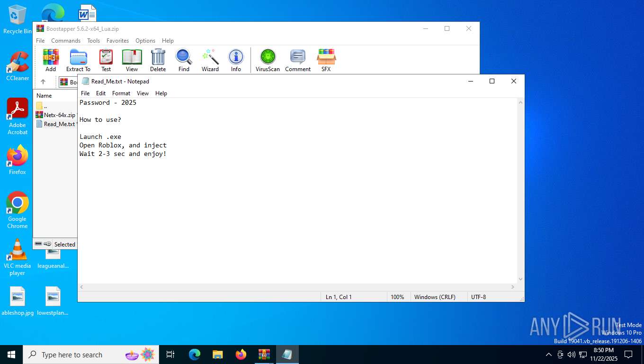The width and height of the screenshot is (644, 364).
Task: Click the View icon in WinRAR toolbar
Action: click(132, 60)
